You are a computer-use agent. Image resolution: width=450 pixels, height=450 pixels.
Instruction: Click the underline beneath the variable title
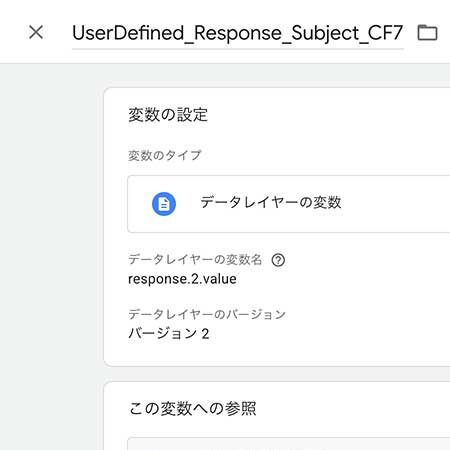tap(238, 49)
